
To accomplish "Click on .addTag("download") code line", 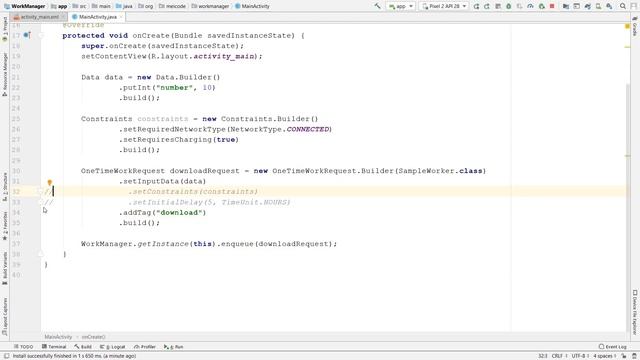I will [x=162, y=212].
